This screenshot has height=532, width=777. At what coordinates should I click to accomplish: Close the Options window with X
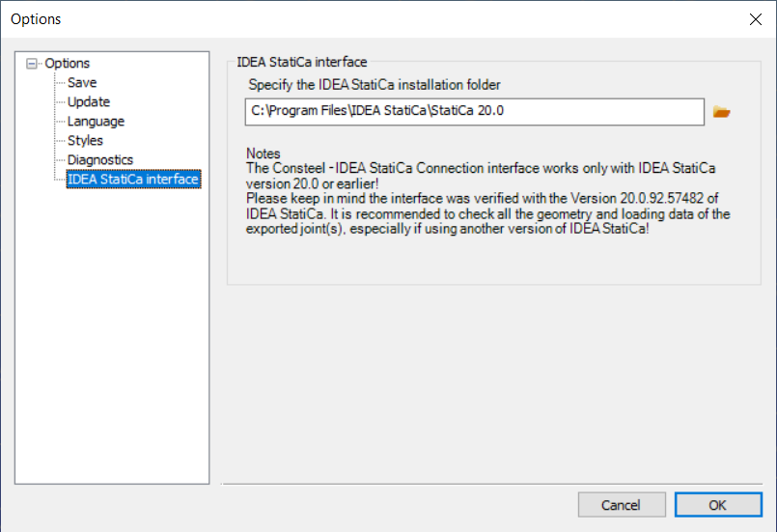[x=755, y=19]
